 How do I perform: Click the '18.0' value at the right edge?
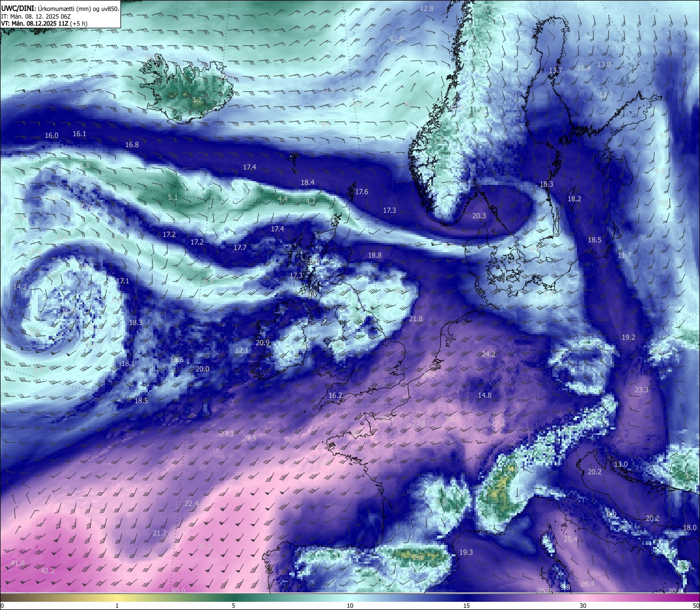tap(690, 528)
